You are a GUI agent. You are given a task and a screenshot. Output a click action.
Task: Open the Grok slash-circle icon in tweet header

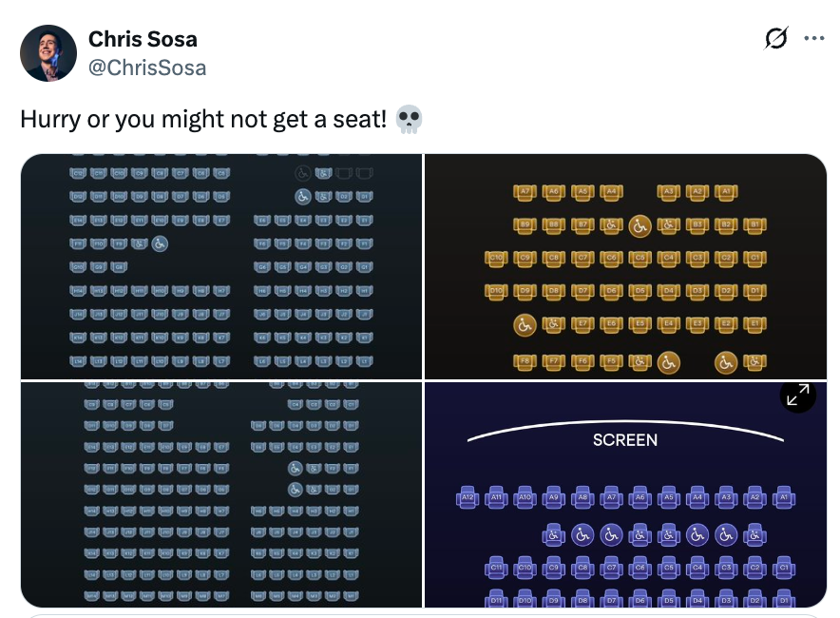[x=776, y=39]
